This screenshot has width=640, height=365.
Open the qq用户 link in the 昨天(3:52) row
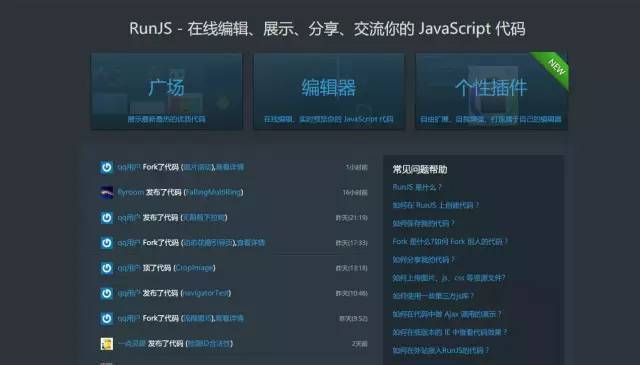click(x=129, y=318)
